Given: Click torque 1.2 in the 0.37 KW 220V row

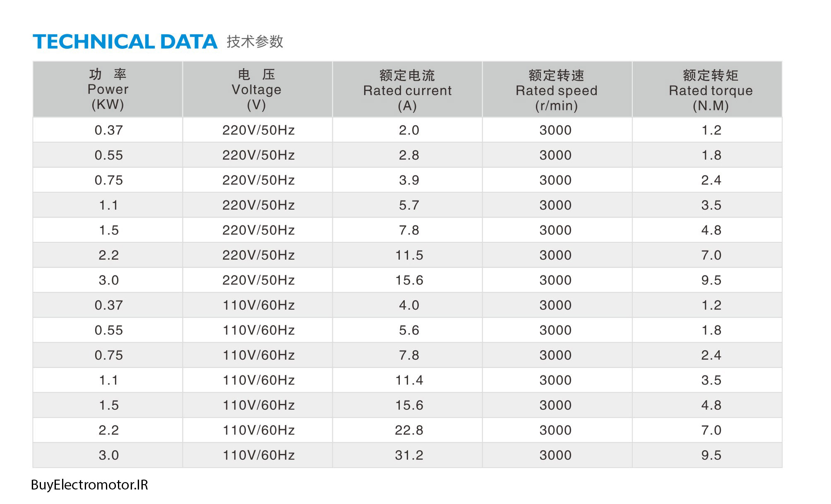Looking at the screenshot, I should point(711,130).
